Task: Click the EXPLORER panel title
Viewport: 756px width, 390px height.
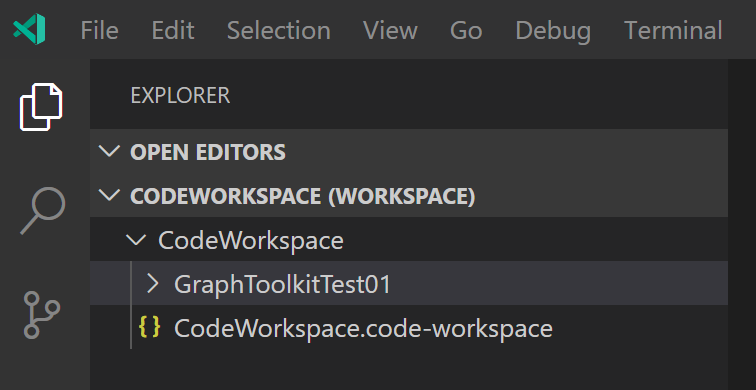Action: (180, 95)
